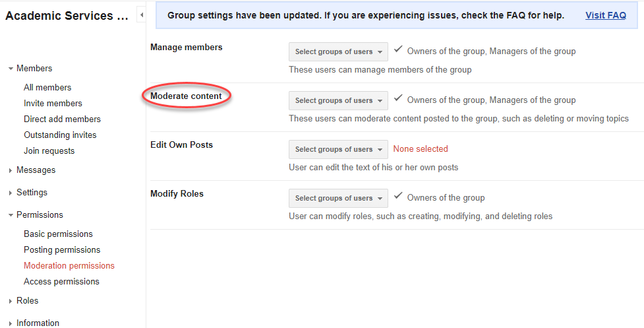Collapse the Permissions section
The image size is (644, 328).
click(x=11, y=215)
